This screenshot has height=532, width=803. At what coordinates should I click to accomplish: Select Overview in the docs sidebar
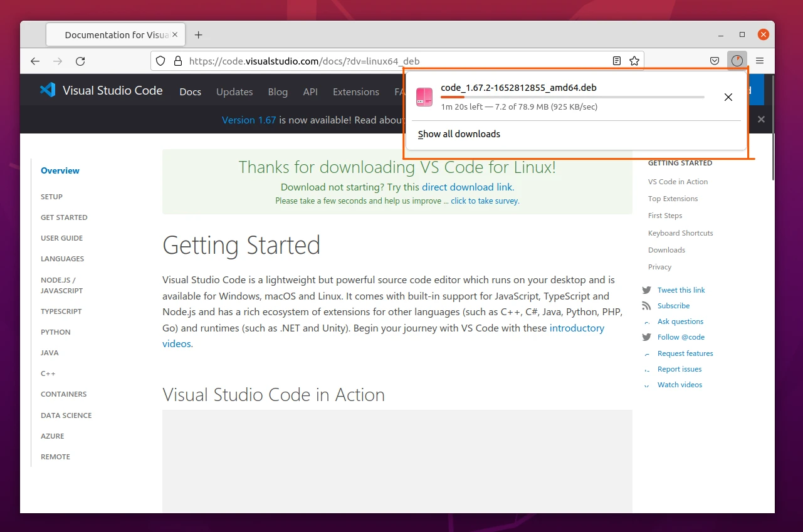(x=60, y=170)
